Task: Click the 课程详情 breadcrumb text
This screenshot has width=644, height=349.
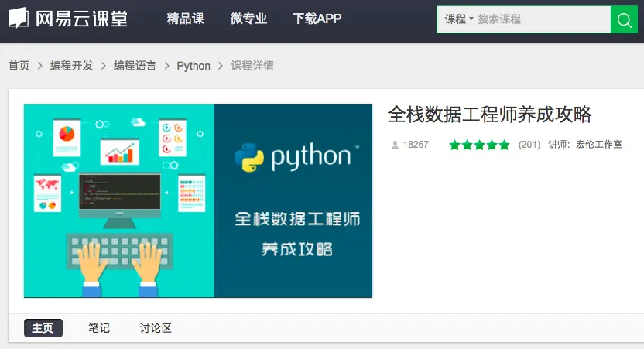Action: [x=252, y=66]
